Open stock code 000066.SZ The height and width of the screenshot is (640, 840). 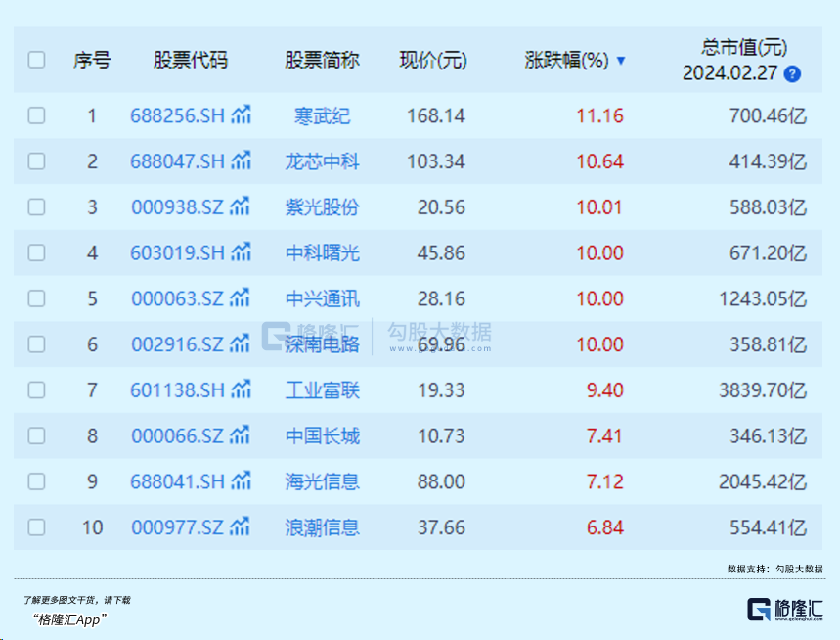(177, 435)
